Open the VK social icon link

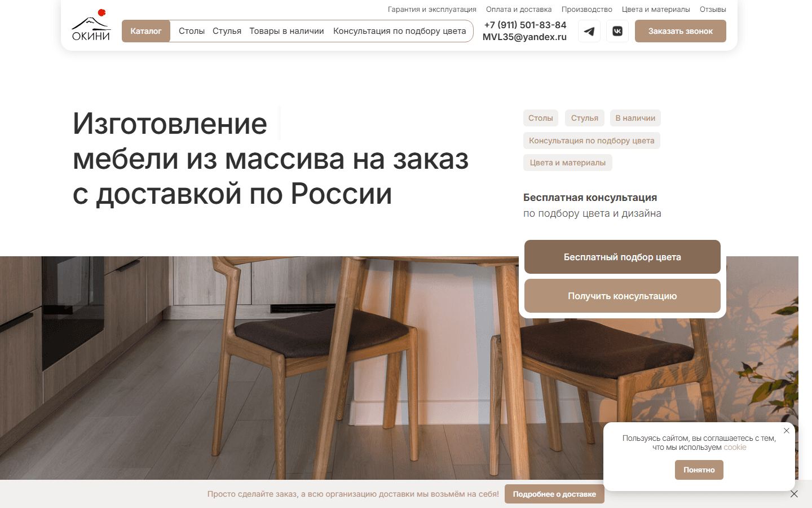[x=617, y=31]
